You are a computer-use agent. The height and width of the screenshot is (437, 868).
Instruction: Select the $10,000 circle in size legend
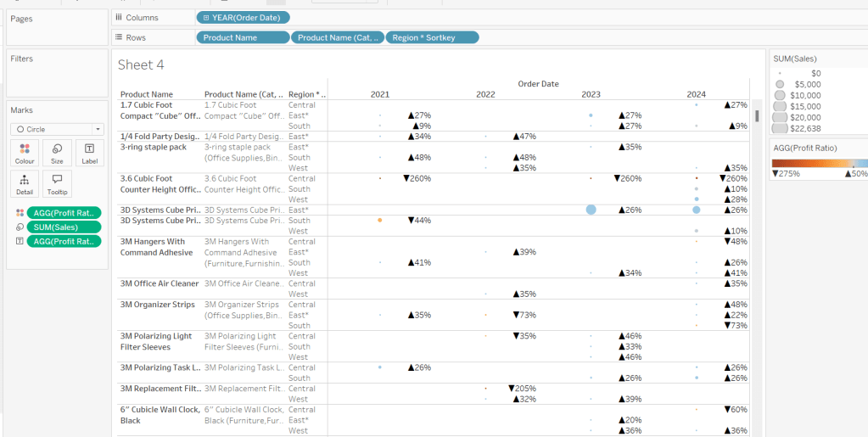pyautogui.click(x=780, y=95)
